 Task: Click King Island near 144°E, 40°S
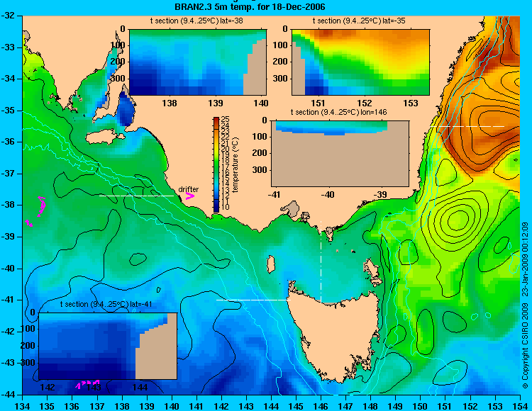(x=271, y=264)
